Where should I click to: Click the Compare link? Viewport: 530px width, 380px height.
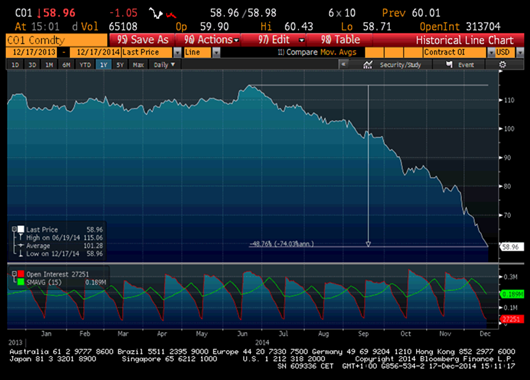point(302,52)
